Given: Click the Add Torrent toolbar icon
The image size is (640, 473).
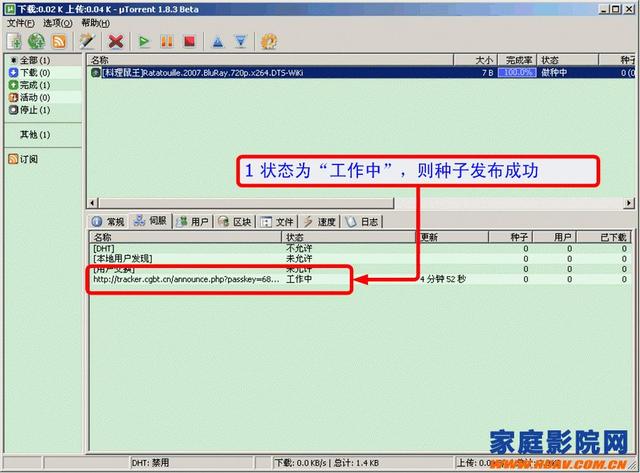Looking at the screenshot, I should [x=14, y=41].
